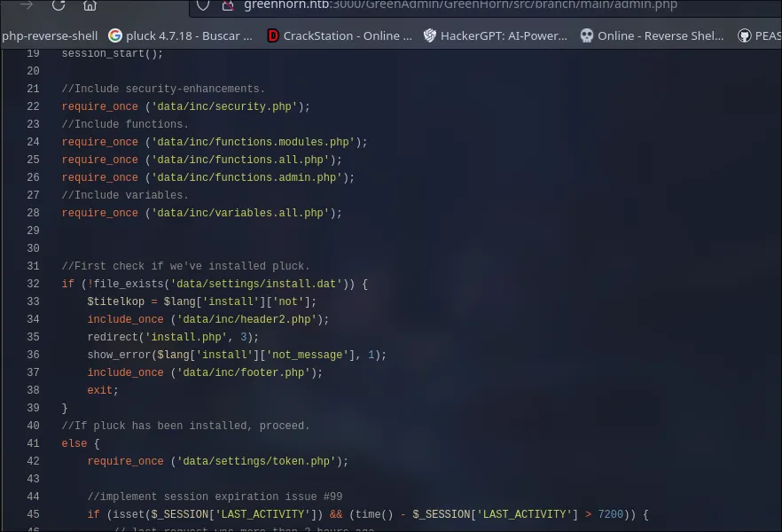Select line number 22 in the gutter
The height and width of the screenshot is (532, 782).
tap(34, 106)
